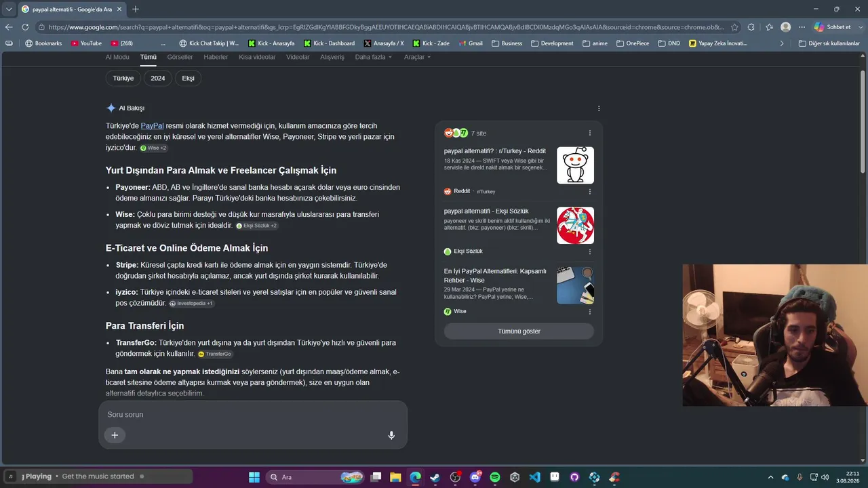Expand the Daha fazla menu
Screen dimensions: 868x488
coord(374,57)
